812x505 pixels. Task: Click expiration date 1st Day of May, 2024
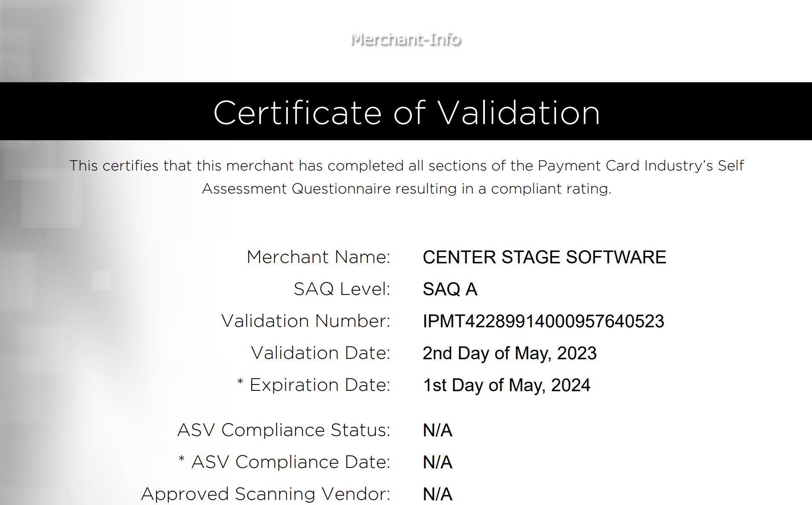point(507,385)
